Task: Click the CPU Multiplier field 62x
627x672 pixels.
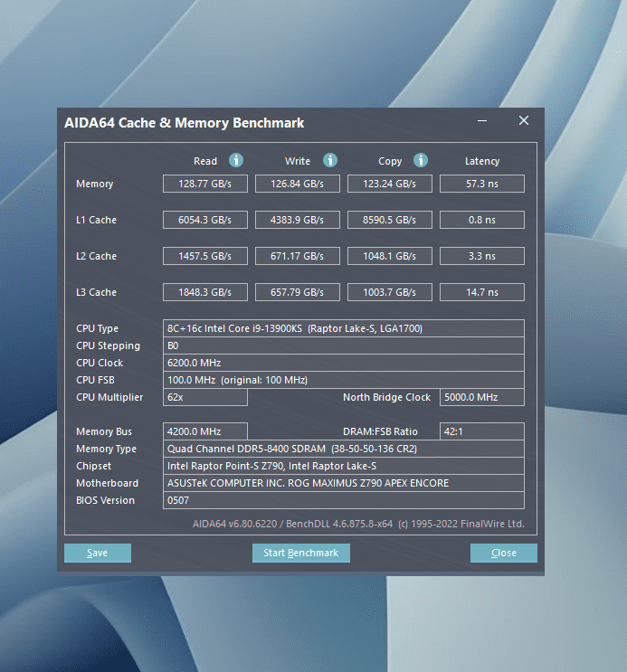Action: pyautogui.click(x=205, y=397)
